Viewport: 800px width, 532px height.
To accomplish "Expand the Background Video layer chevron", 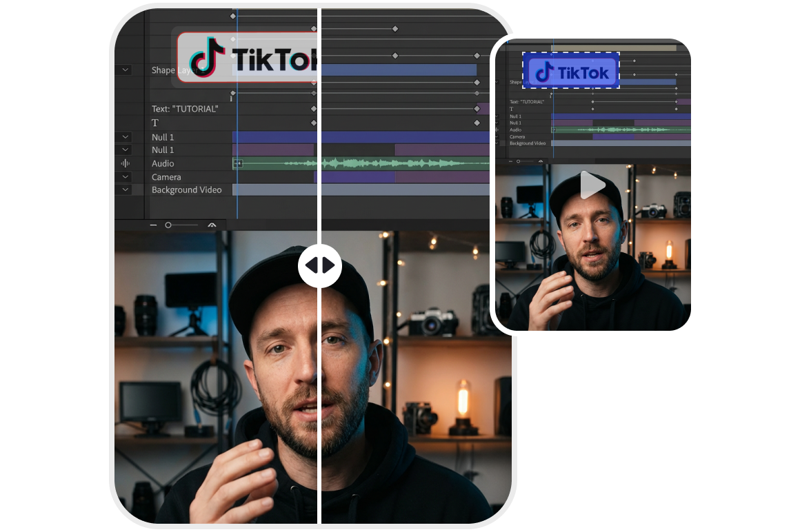I will point(125,190).
